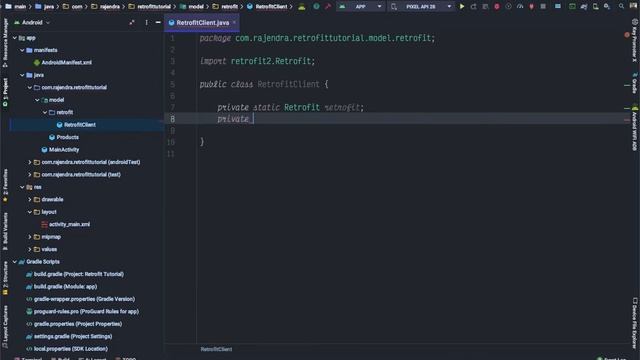Image resolution: width=640 pixels, height=360 pixels.
Task: Select the RetrofitClient.java editor tab
Action: pyautogui.click(x=202, y=22)
